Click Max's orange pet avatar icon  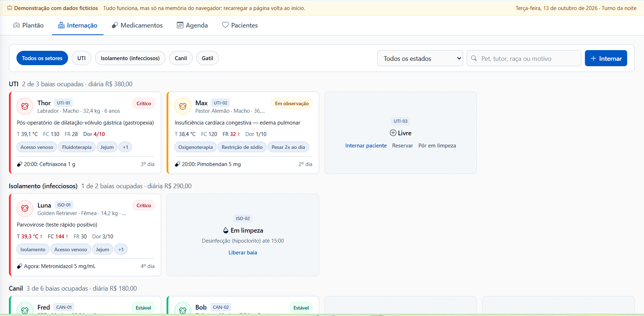(x=183, y=106)
